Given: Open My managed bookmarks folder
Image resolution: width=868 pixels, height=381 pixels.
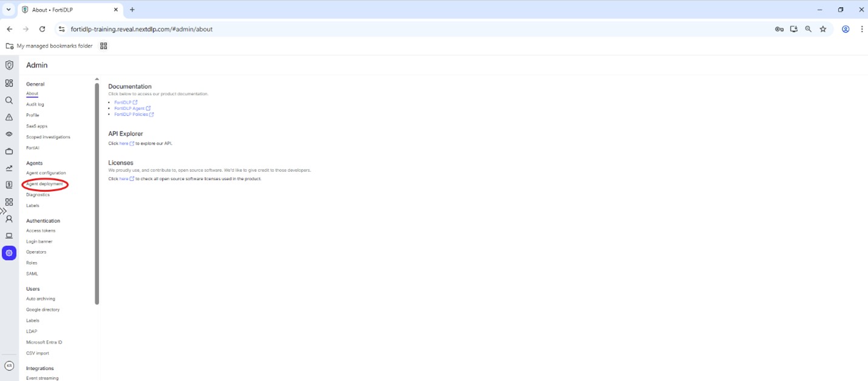Looking at the screenshot, I should click(x=49, y=46).
